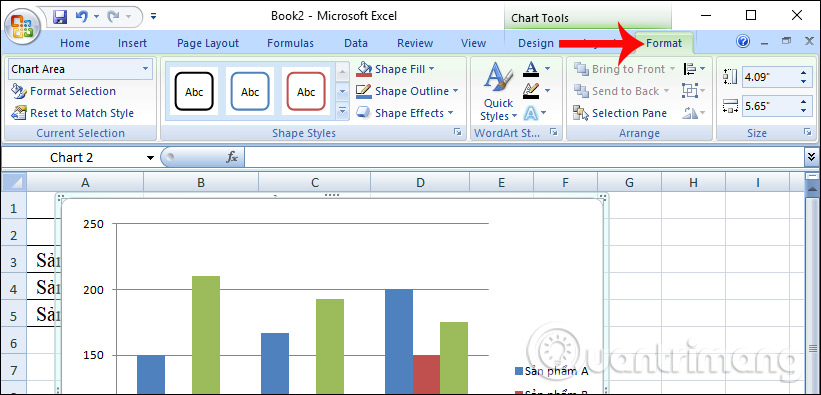821x395 pixels.
Task: Click the Text Fill letter A icon
Action: coord(531,69)
